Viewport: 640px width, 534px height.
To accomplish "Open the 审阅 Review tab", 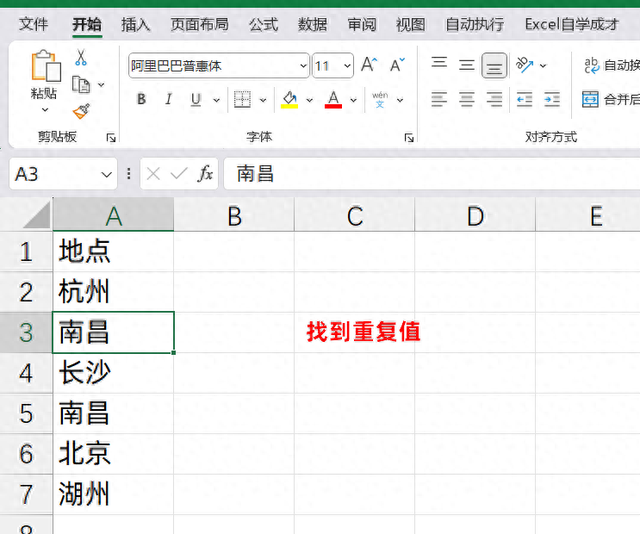I will coord(362,24).
